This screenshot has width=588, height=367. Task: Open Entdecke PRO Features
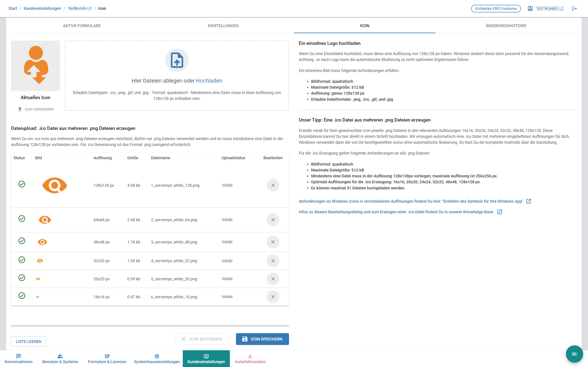point(496,9)
